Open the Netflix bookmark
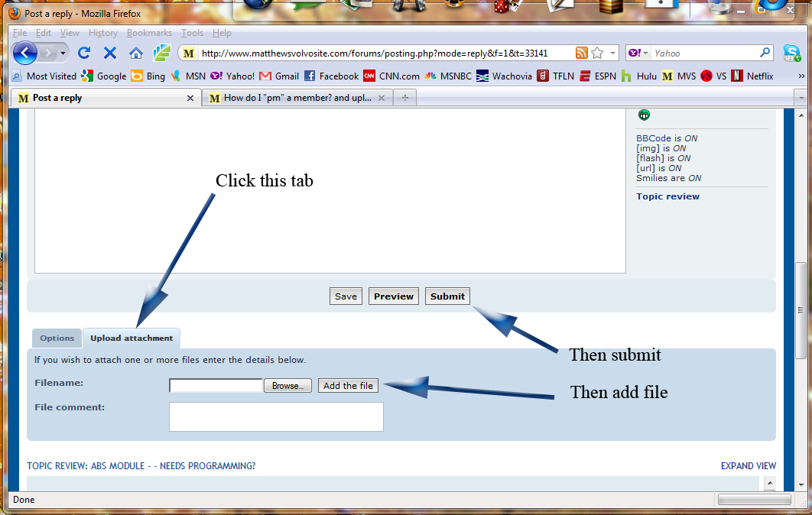Image resolution: width=812 pixels, height=515 pixels. click(x=752, y=76)
